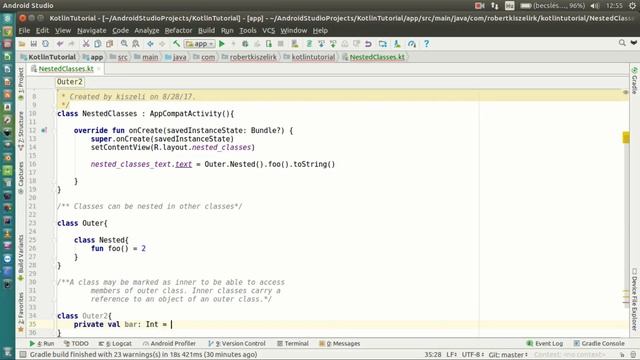Viewport: 640px width, 360px height.
Task: Open the Version Control tool window
Action: click(237, 344)
